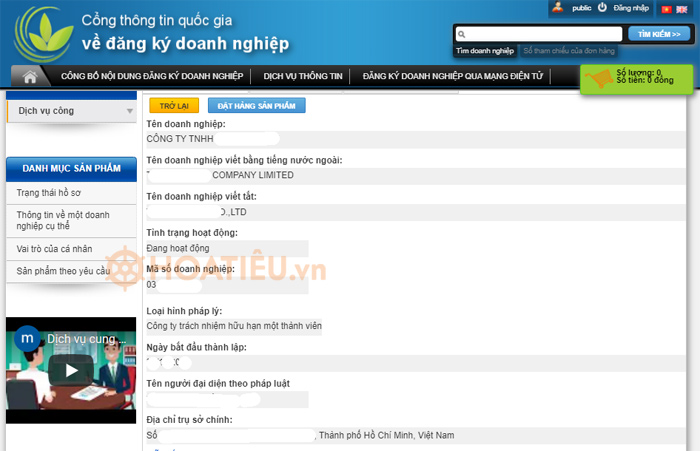Click the Đặt hàng sản phẩm button
The height and width of the screenshot is (451, 700).
[x=256, y=105]
